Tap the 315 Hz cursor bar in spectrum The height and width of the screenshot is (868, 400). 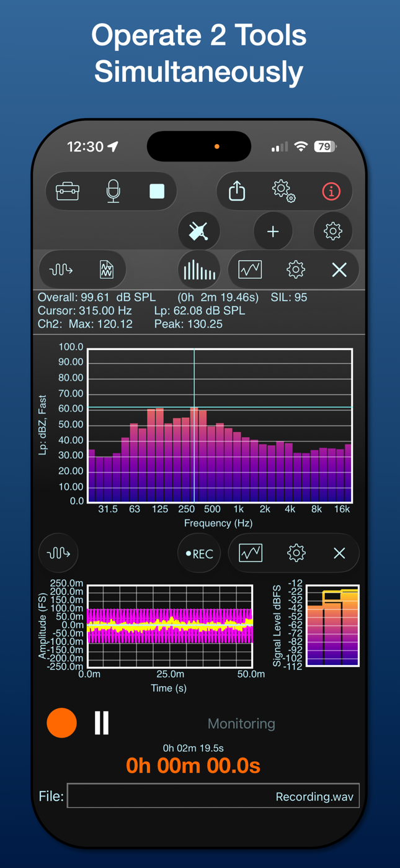tap(194, 454)
